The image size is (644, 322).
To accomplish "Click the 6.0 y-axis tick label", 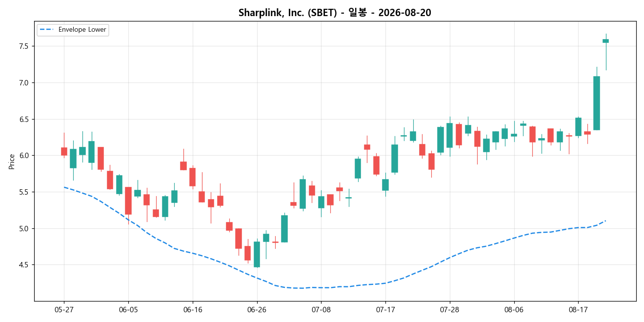I will (24, 156).
